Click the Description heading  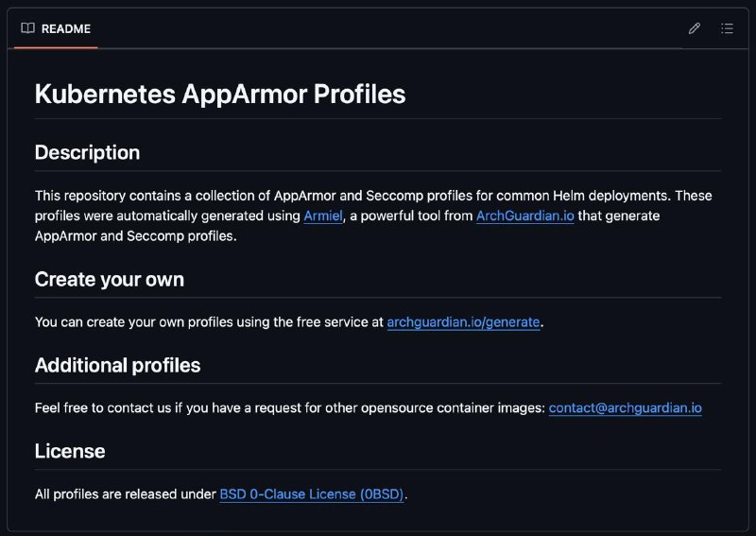click(x=87, y=152)
